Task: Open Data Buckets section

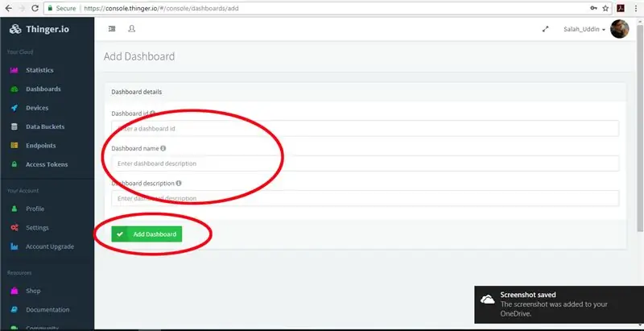Action: tap(45, 127)
